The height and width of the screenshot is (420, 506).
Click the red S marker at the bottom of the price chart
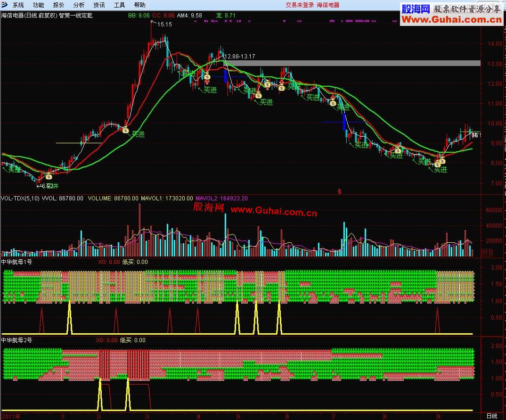pyautogui.click(x=340, y=191)
